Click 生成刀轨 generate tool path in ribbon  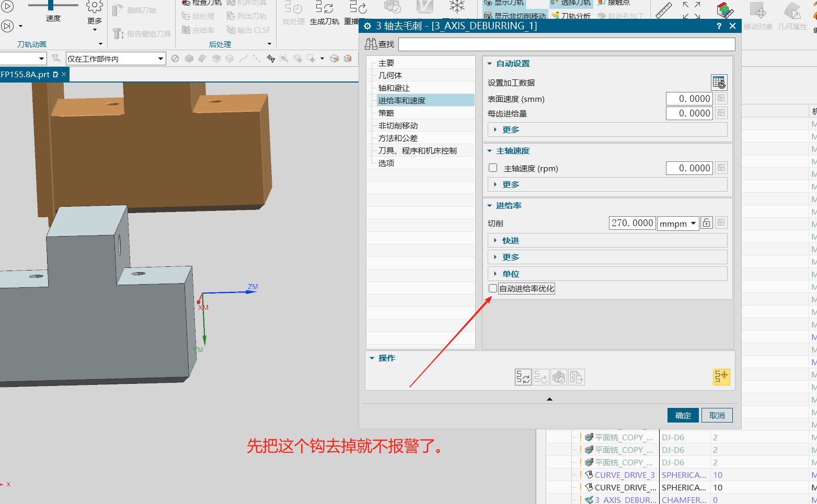(325, 14)
